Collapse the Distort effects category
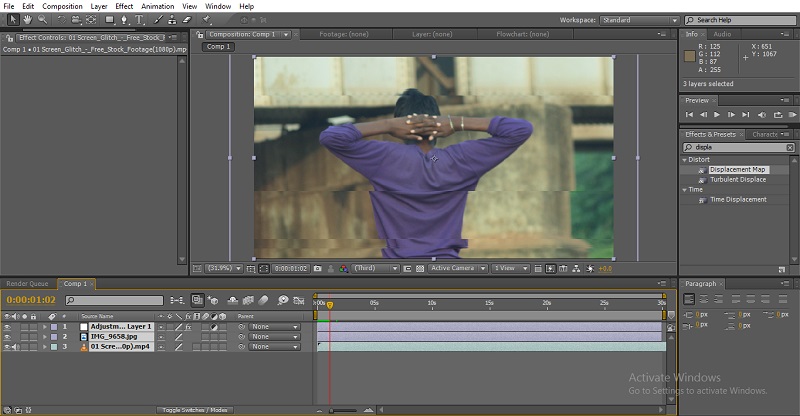Screen dimensions: 800x416 point(685,160)
